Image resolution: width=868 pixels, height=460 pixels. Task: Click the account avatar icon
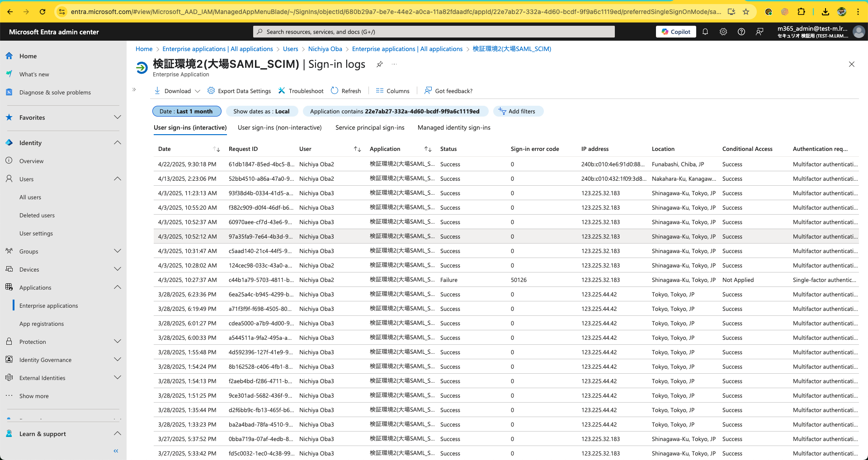pos(859,32)
